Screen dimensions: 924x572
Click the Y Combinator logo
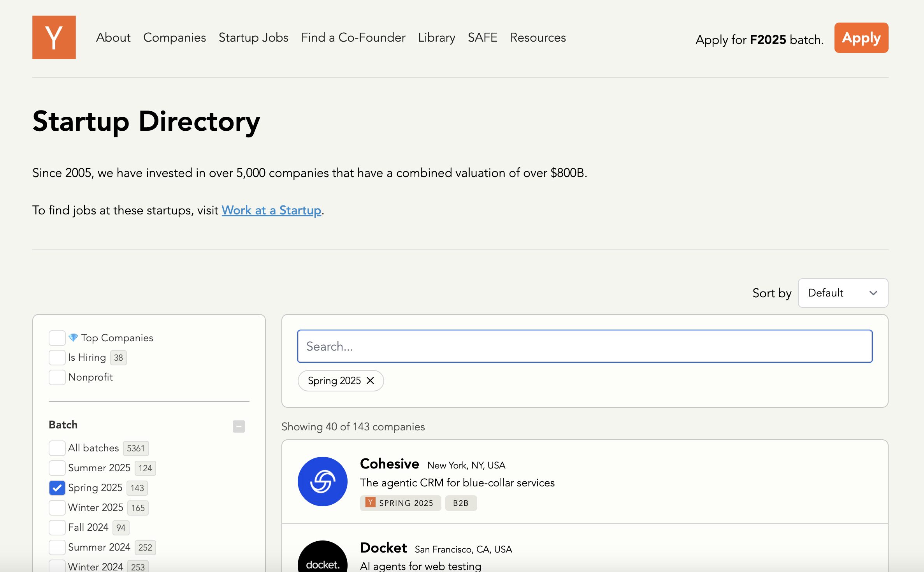coord(54,37)
